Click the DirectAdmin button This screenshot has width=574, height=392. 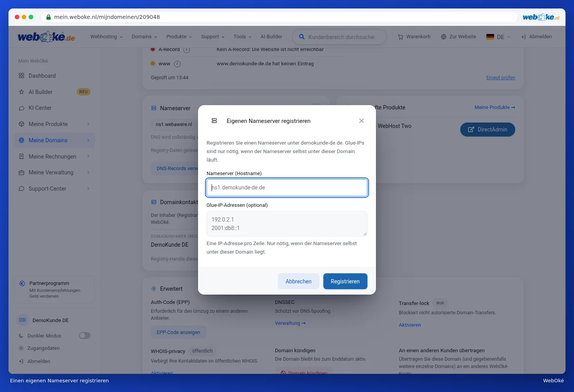[x=487, y=130]
